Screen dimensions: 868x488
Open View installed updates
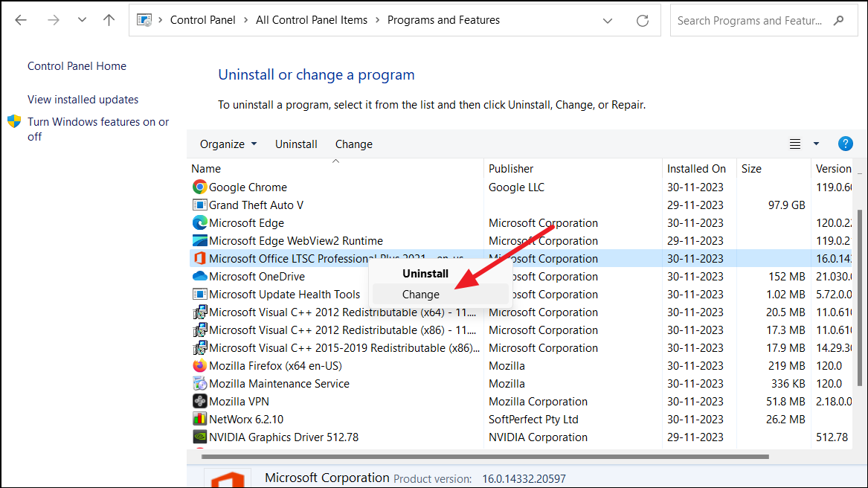coord(83,99)
